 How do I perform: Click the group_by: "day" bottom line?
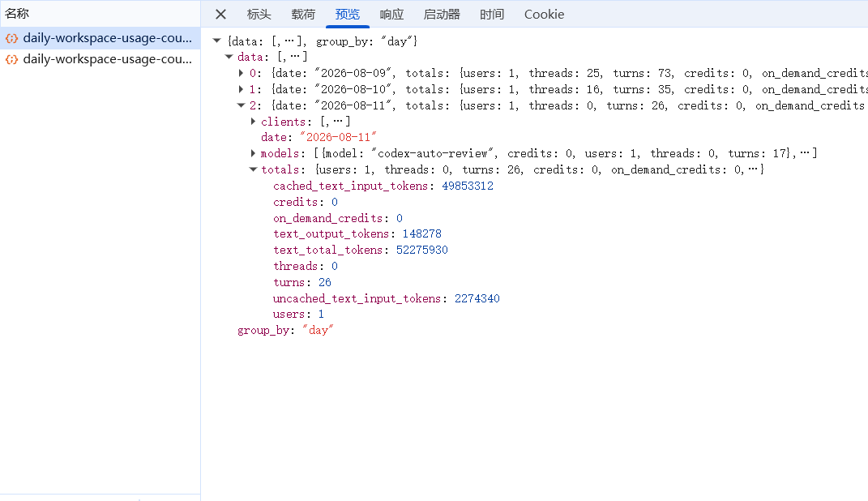[x=285, y=331]
